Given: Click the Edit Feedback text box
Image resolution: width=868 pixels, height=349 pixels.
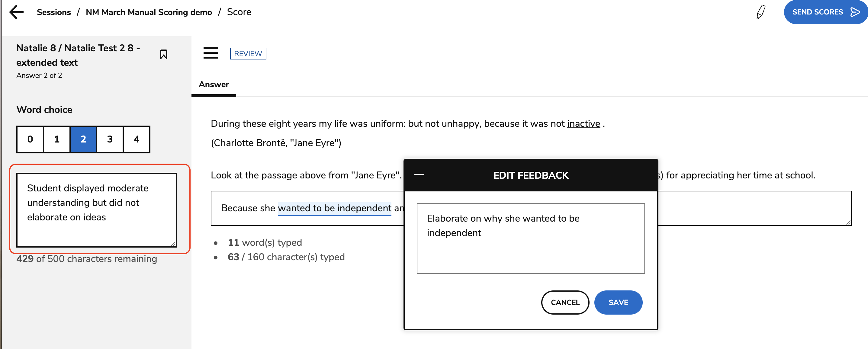Looking at the screenshot, I should tap(530, 238).
